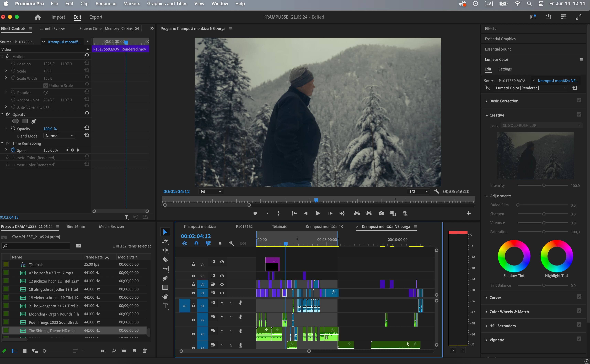Open the Sequence menu
590x364 pixels.
click(106, 4)
